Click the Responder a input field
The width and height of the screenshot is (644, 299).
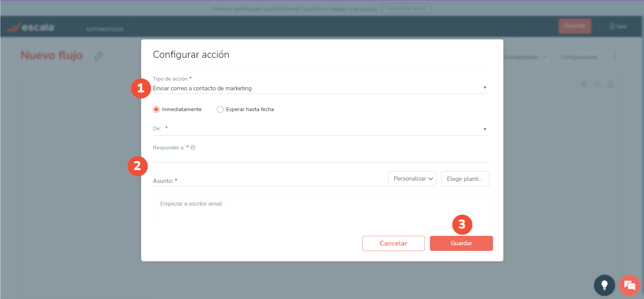tap(321, 157)
